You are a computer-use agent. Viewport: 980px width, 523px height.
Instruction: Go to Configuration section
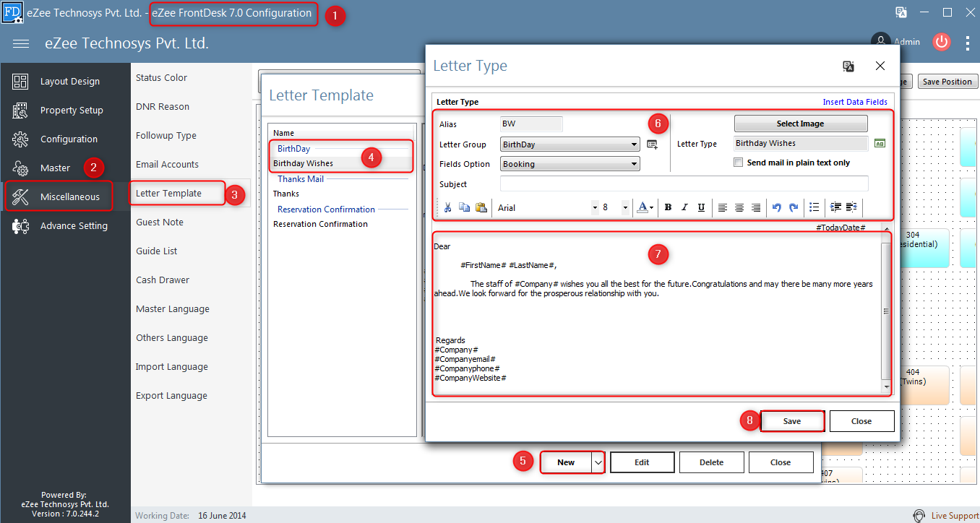[65, 139]
